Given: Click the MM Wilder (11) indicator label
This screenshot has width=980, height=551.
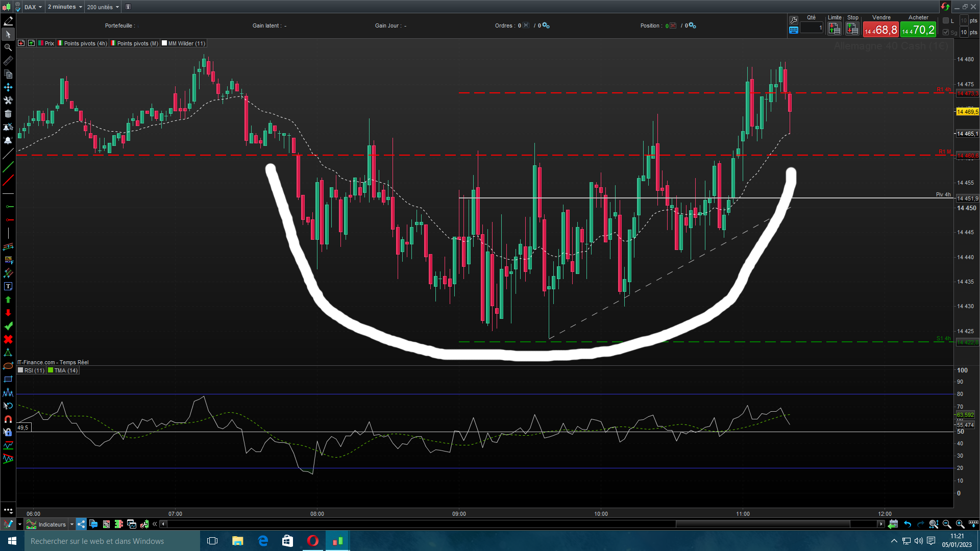Looking at the screenshot, I should [186, 43].
